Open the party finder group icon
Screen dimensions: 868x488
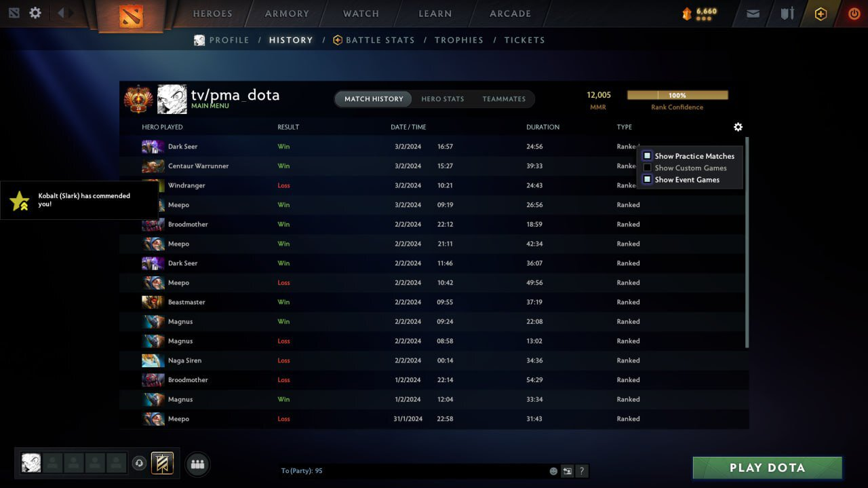pos(197,464)
